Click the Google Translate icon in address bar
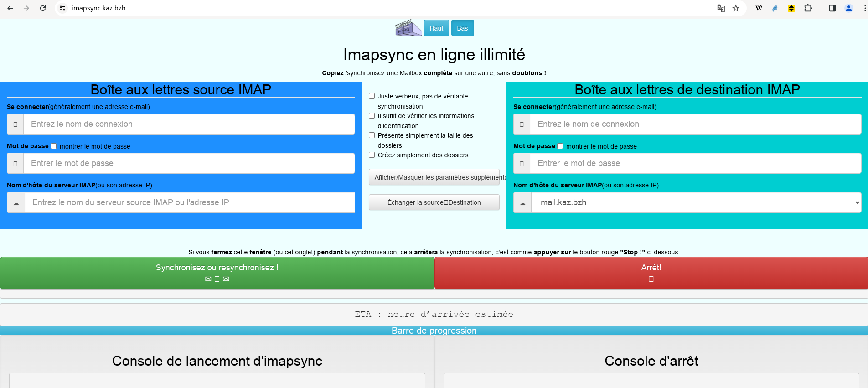 coord(721,8)
